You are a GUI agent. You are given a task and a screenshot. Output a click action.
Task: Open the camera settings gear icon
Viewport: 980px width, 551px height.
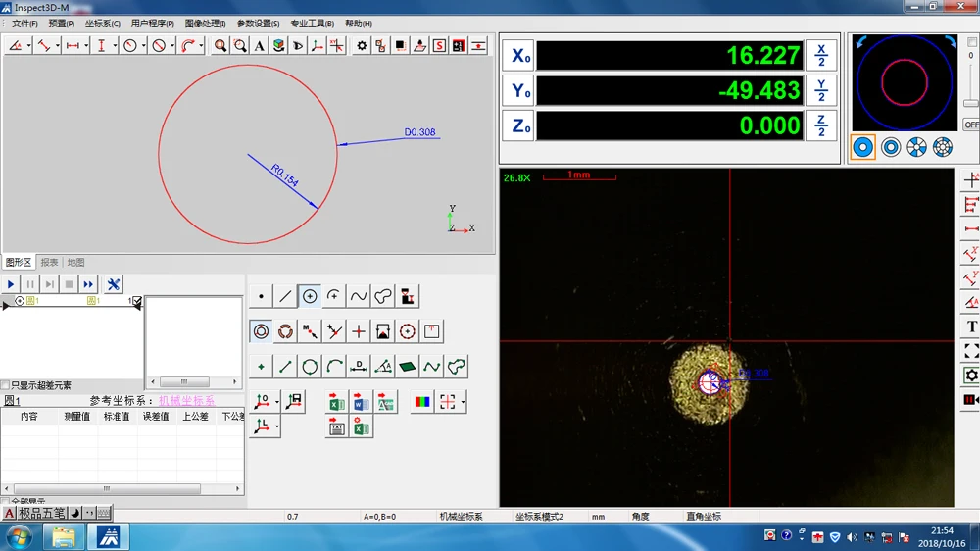coord(970,376)
